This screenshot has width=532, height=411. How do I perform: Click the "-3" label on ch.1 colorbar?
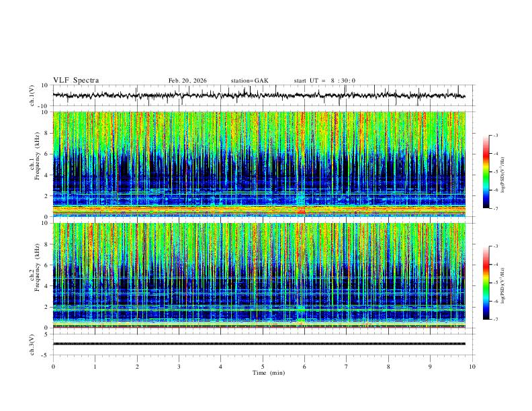pos(495,135)
